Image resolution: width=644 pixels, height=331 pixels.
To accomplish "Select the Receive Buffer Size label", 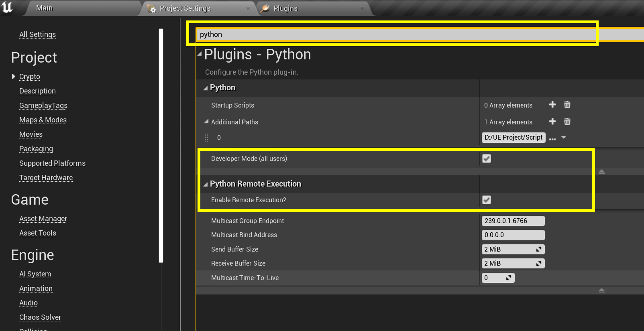I will [x=238, y=263].
